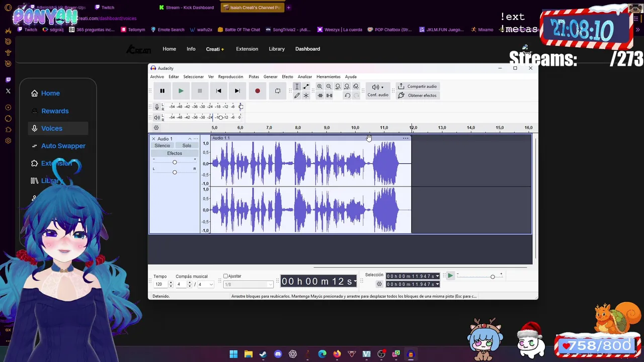Open selection start time format dropdown

pos(437,276)
